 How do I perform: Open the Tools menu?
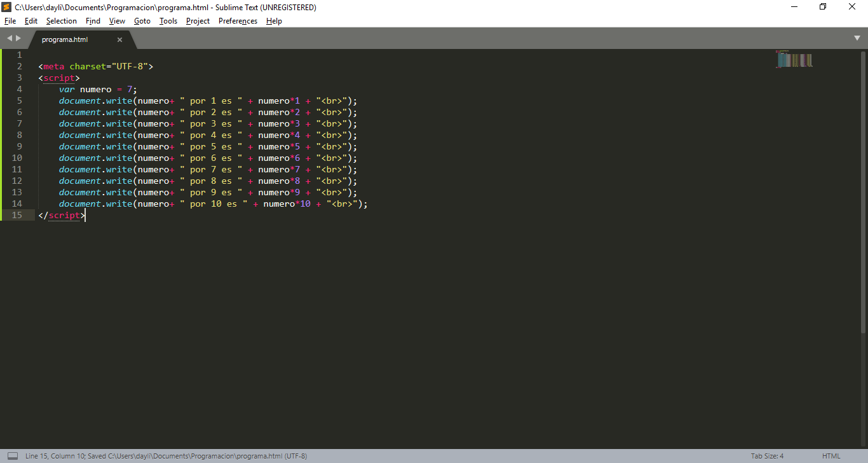(168, 21)
